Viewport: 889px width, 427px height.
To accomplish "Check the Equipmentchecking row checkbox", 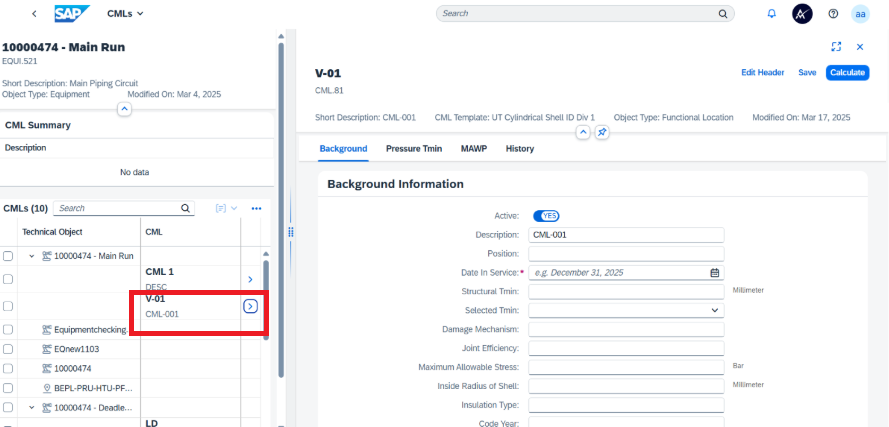I will [x=8, y=329].
